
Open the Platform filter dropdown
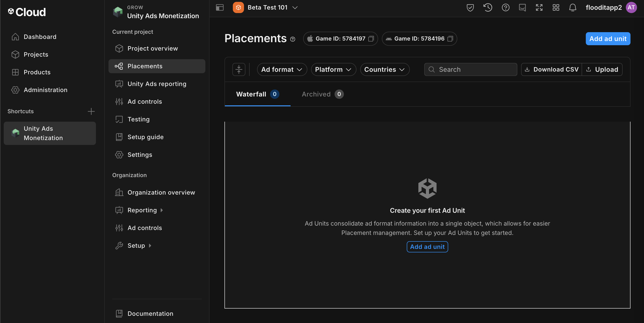pos(333,69)
